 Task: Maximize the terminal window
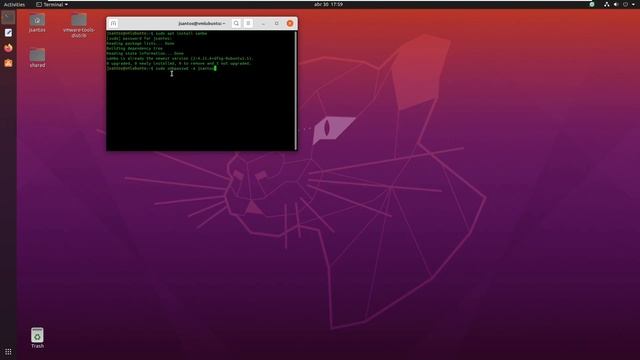tap(277, 24)
